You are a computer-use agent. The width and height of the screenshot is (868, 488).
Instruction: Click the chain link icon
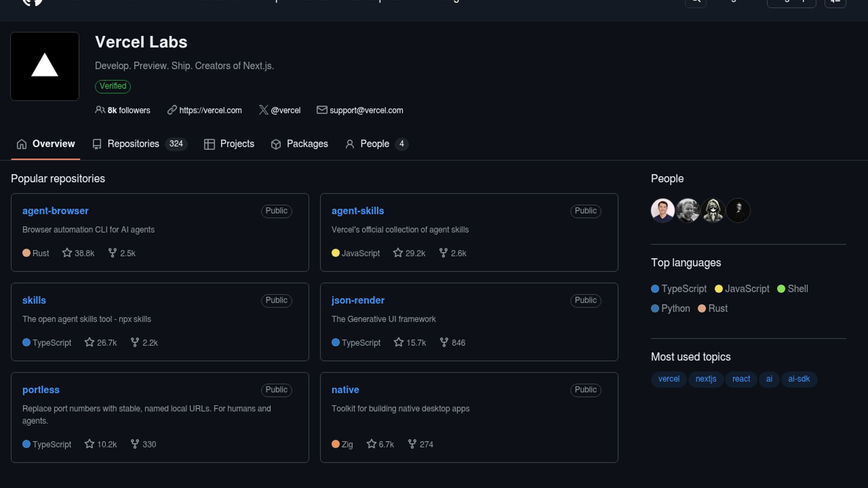(172, 110)
